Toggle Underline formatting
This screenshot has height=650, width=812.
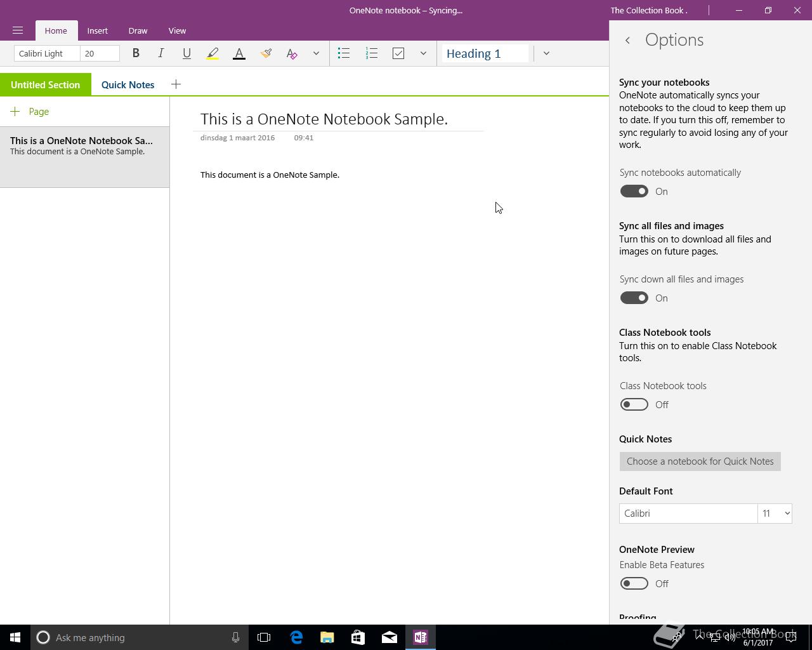pos(187,53)
